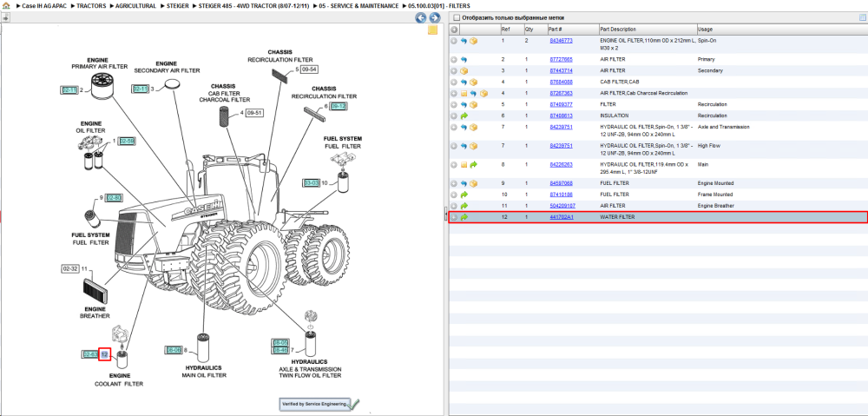Go to previous figure with the back arrow
The image size is (868, 416).
(x=421, y=17)
